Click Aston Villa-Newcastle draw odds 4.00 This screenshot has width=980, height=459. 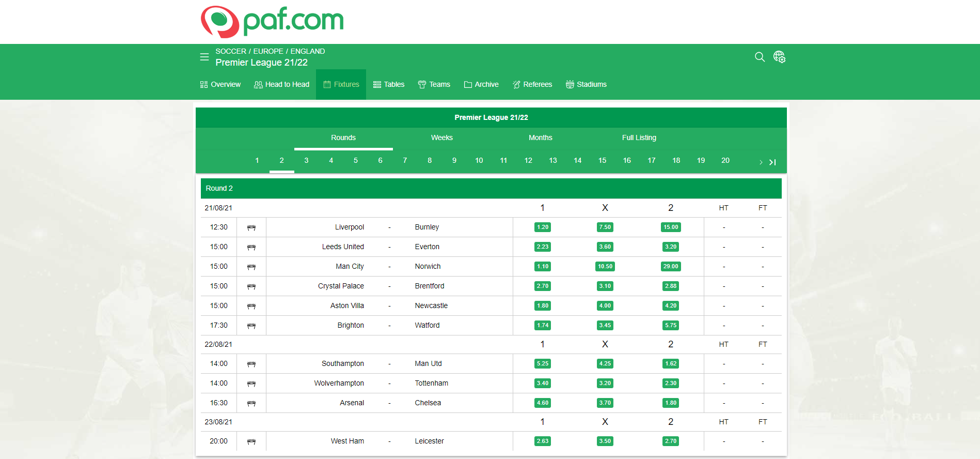pyautogui.click(x=605, y=305)
